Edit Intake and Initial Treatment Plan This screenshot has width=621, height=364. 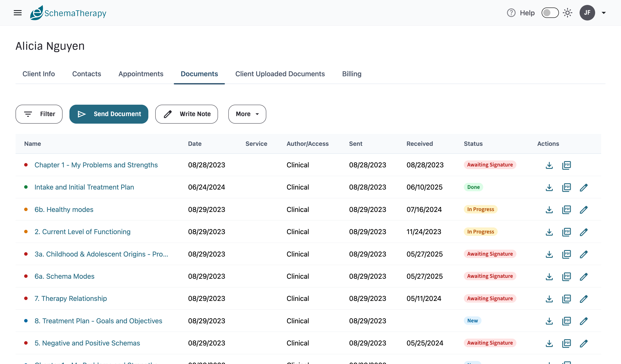coord(583,188)
